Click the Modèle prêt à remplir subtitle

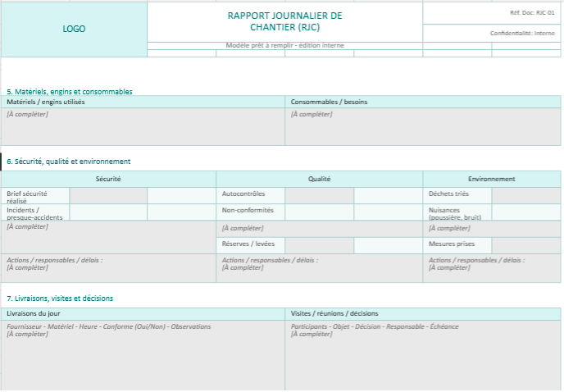coord(284,45)
